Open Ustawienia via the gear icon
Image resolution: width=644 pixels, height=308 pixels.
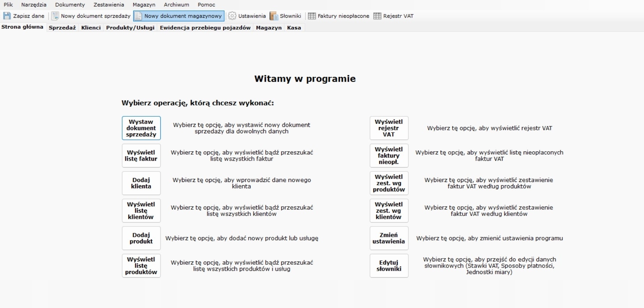pos(232,16)
